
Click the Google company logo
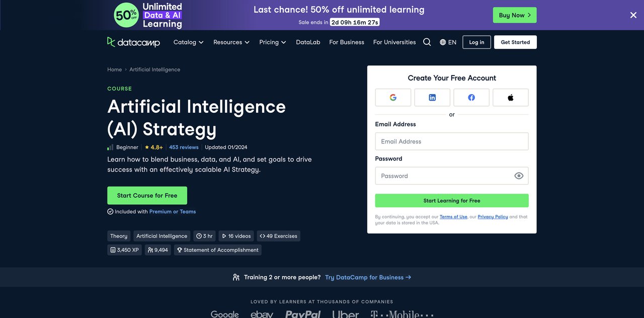[x=224, y=314]
